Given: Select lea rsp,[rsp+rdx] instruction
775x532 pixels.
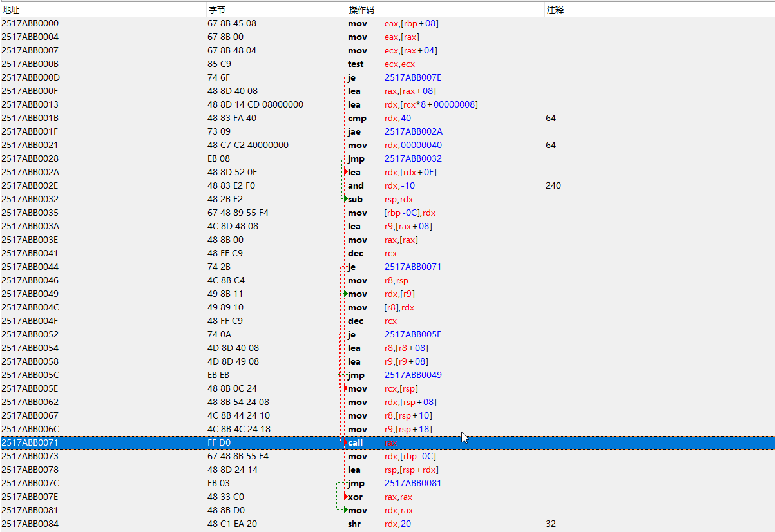Looking at the screenshot, I should pyautogui.click(x=394, y=470).
